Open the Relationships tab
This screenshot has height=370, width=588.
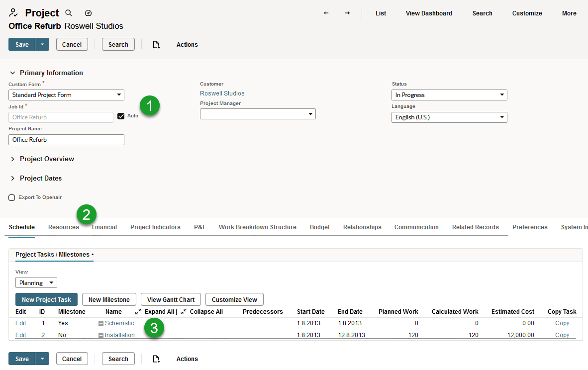pos(362,227)
